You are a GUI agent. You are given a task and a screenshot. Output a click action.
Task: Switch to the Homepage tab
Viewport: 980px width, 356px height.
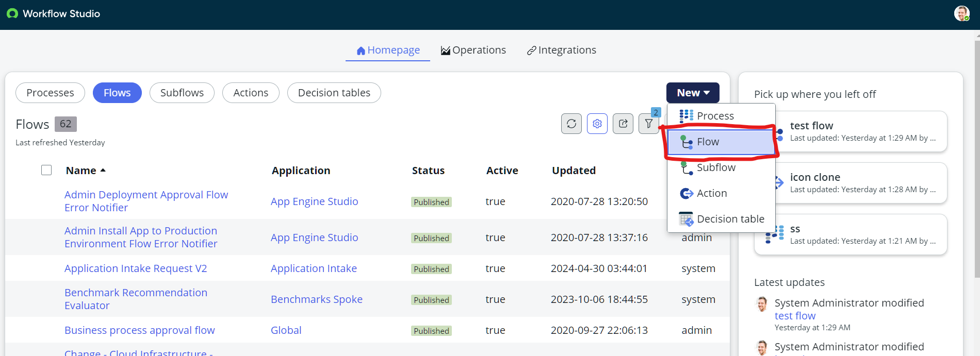pyautogui.click(x=388, y=50)
